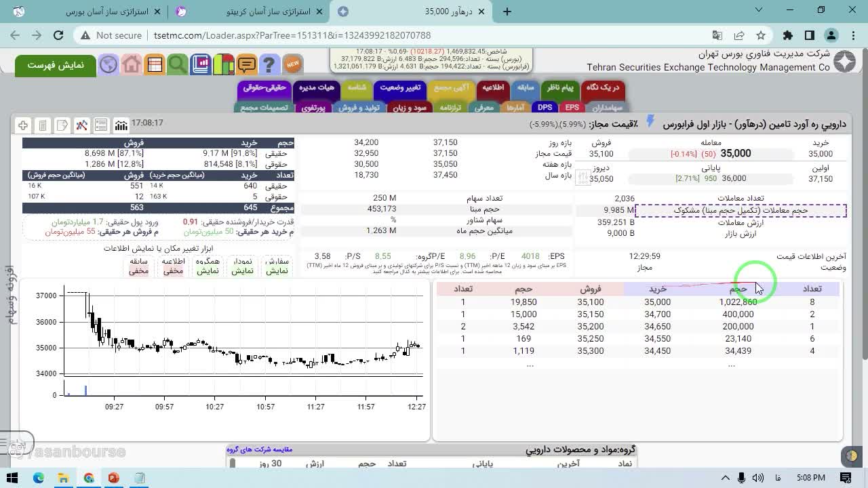Open the DPS tab
Screen dimensions: 868x488
pos(545,107)
